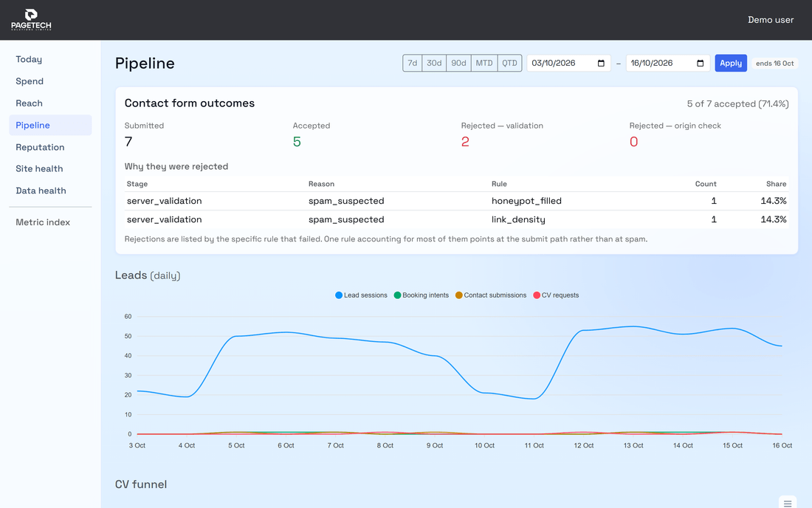This screenshot has width=812, height=508.
Task: Open the end date calendar picker icon
Action: click(700, 63)
